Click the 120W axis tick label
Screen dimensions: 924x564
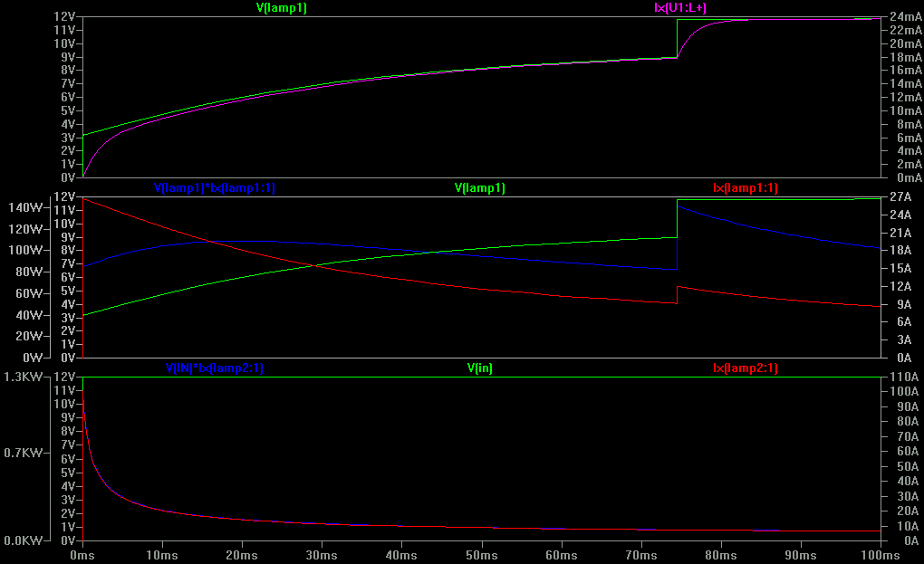26,229
